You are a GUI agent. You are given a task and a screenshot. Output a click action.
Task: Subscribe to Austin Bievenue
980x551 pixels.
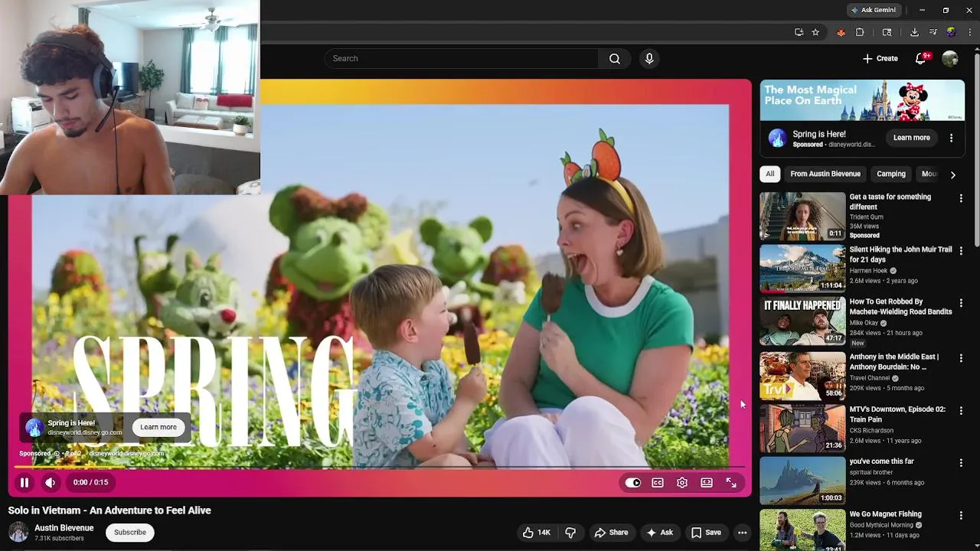pos(130,533)
